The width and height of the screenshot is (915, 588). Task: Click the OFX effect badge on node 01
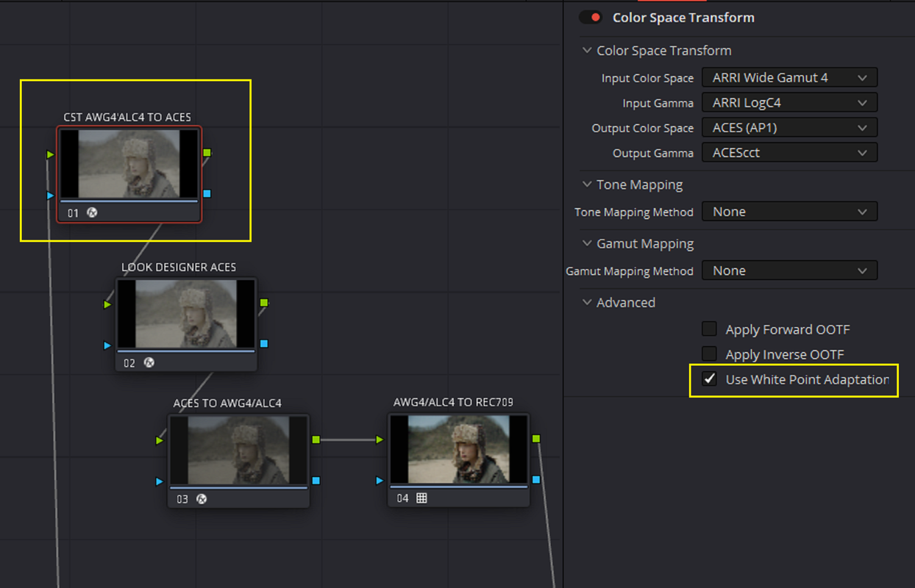[92, 212]
